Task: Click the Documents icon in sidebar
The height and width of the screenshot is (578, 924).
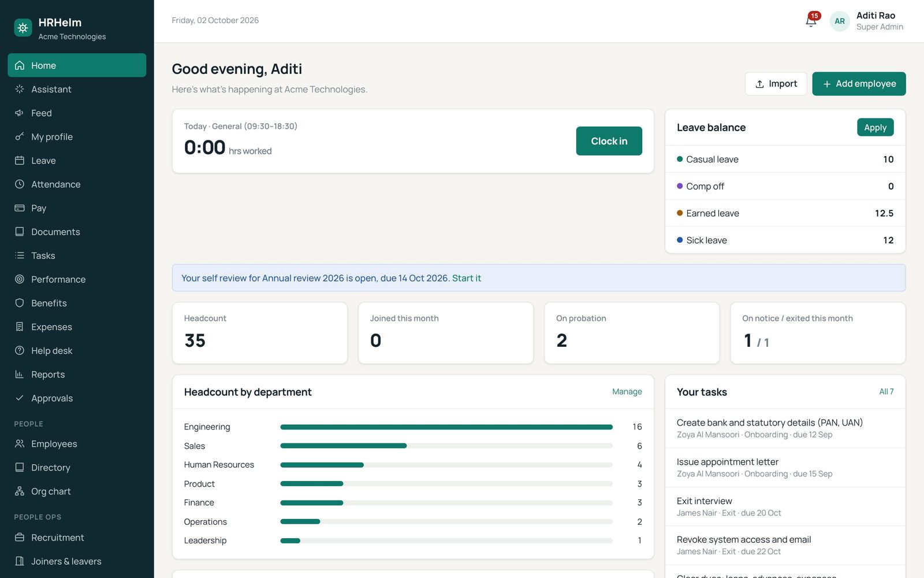Action: coord(20,231)
